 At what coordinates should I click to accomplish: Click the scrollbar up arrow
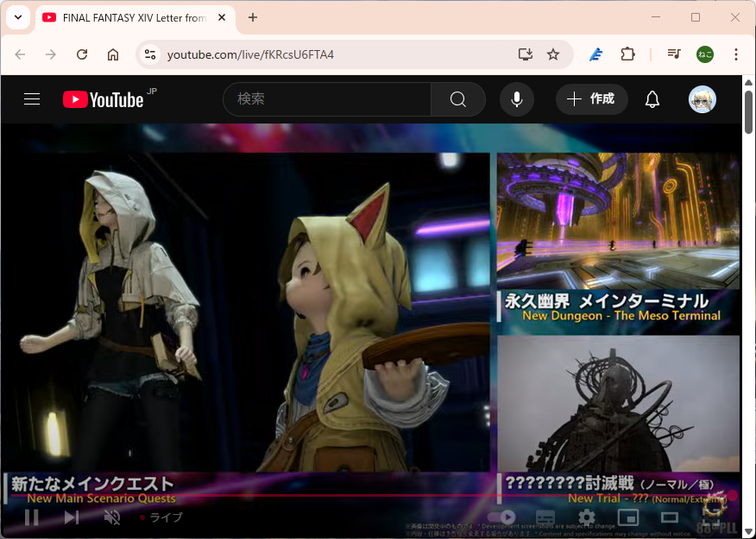(748, 82)
